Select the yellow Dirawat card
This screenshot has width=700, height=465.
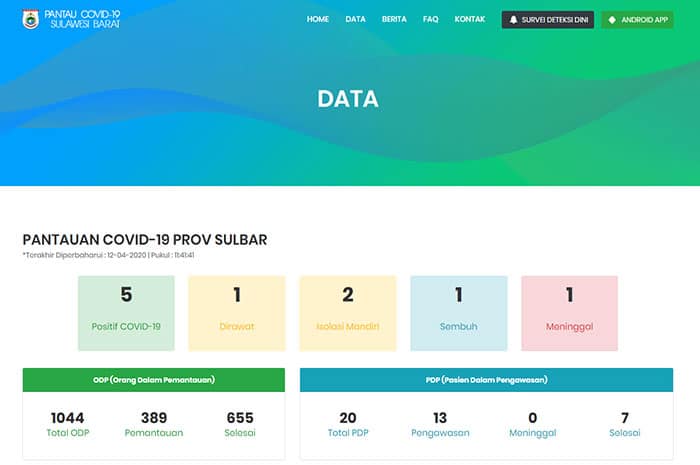(x=237, y=313)
